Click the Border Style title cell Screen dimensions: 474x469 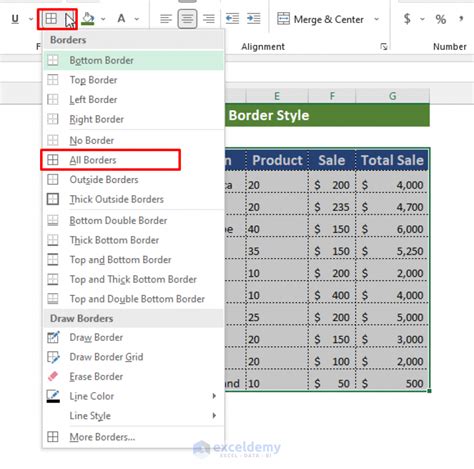tap(327, 115)
